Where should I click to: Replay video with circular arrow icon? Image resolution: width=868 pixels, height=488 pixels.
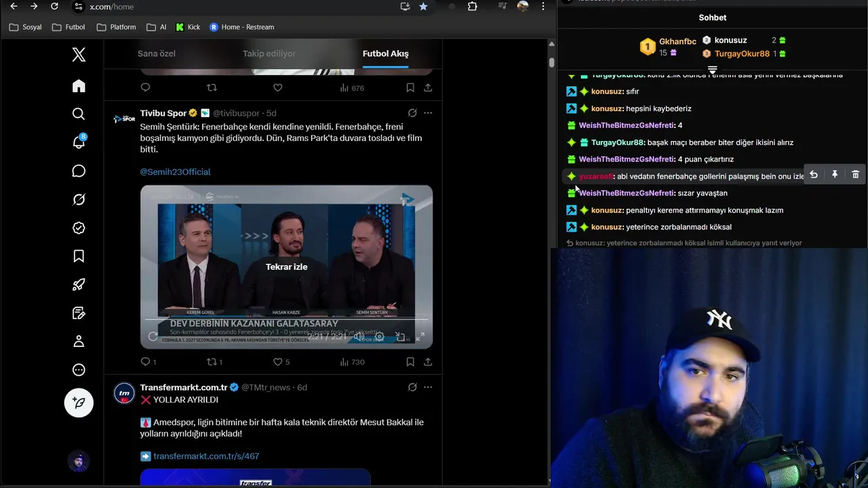coord(153,337)
